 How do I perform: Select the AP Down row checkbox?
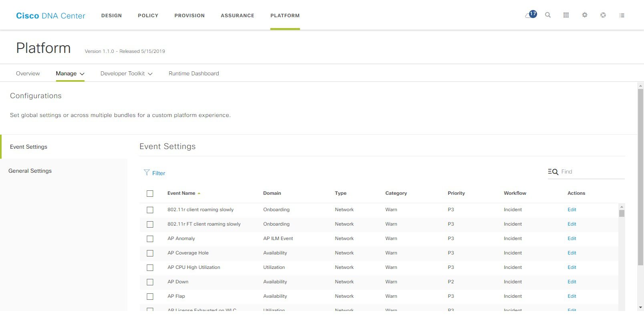pos(150,282)
